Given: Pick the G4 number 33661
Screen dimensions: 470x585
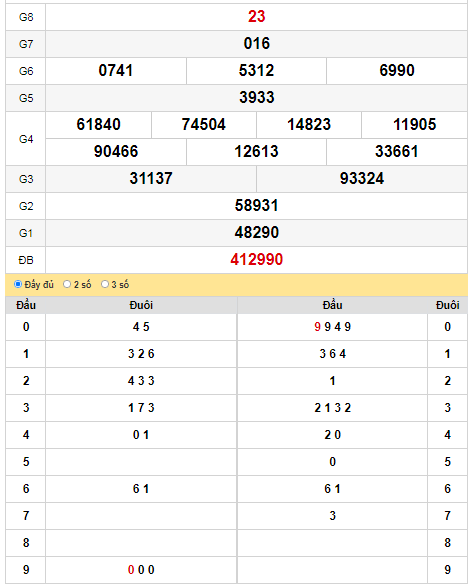Looking at the screenshot, I should 397,151.
